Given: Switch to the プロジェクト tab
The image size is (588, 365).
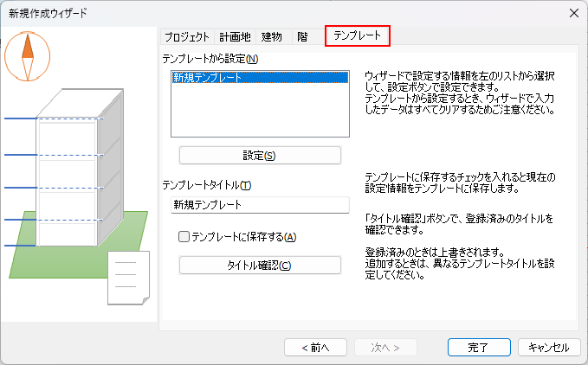Looking at the screenshot, I should pos(186,36).
